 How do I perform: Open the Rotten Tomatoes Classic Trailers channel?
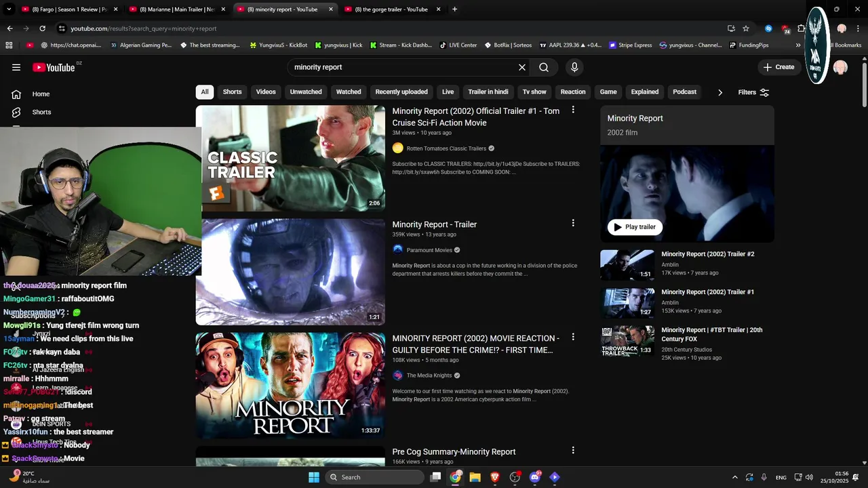(x=446, y=148)
